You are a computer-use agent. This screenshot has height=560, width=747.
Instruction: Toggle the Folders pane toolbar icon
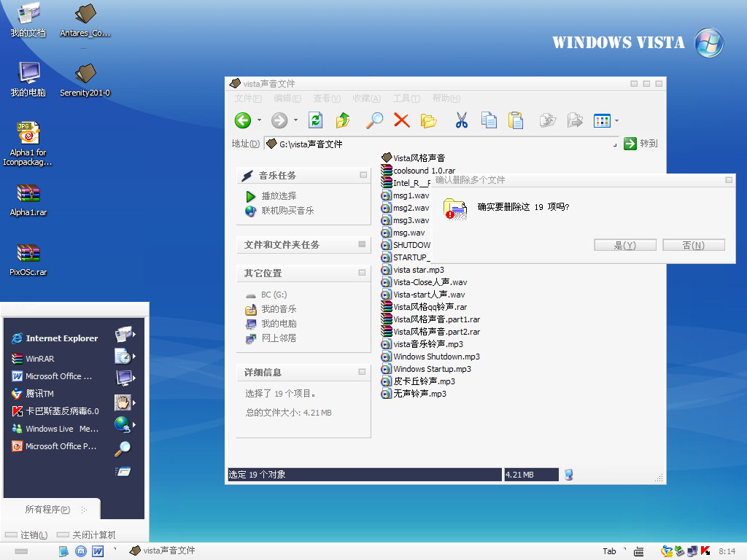[429, 121]
